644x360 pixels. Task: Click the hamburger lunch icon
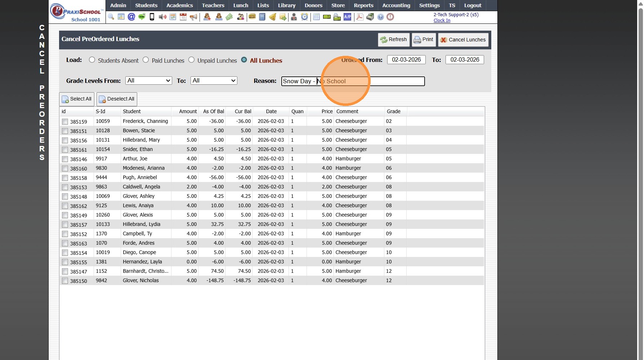click(252, 17)
